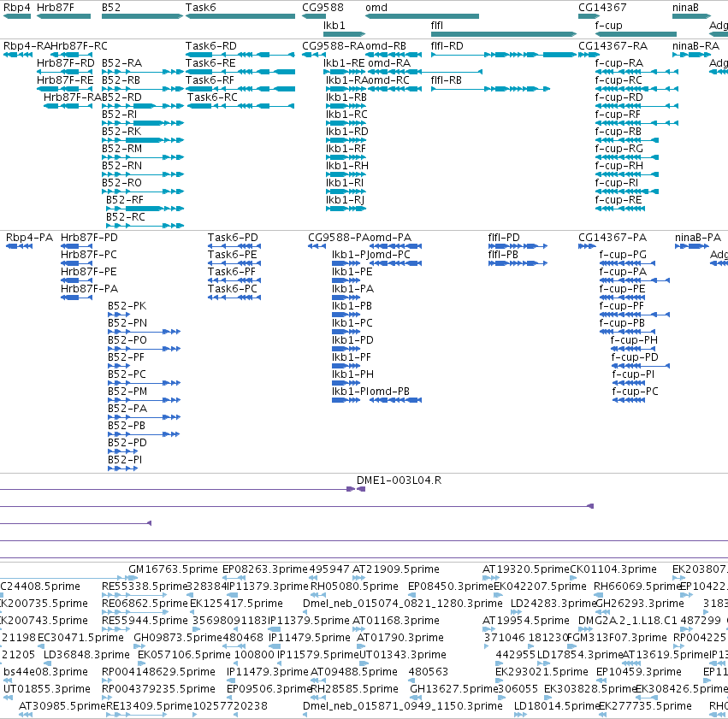Click EST GM16763.5prime
Viewport: 728px width, 719px height.
pos(133,578)
